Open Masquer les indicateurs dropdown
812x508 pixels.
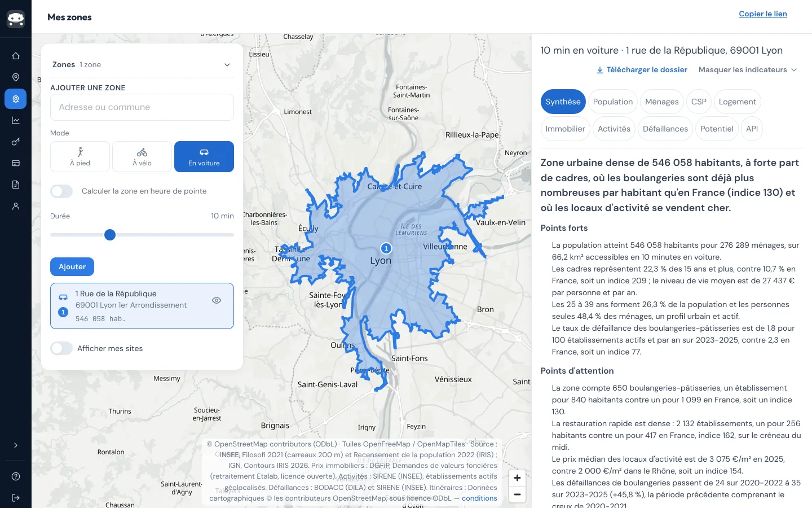748,70
